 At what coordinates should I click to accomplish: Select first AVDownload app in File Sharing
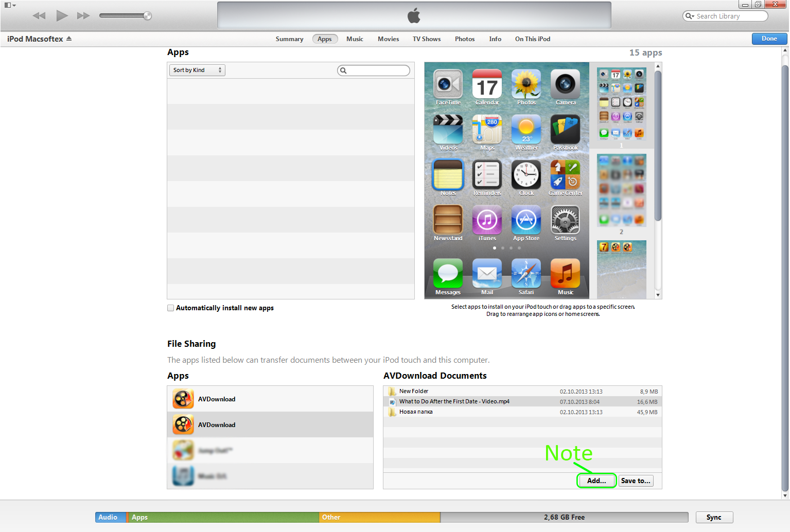pos(270,399)
